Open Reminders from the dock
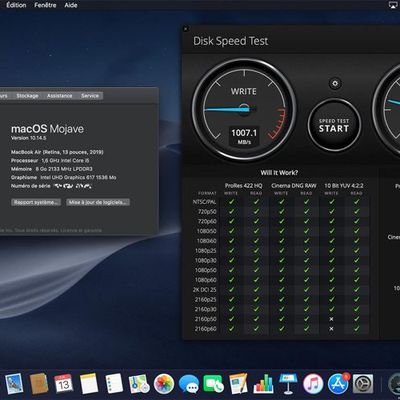 (114, 384)
